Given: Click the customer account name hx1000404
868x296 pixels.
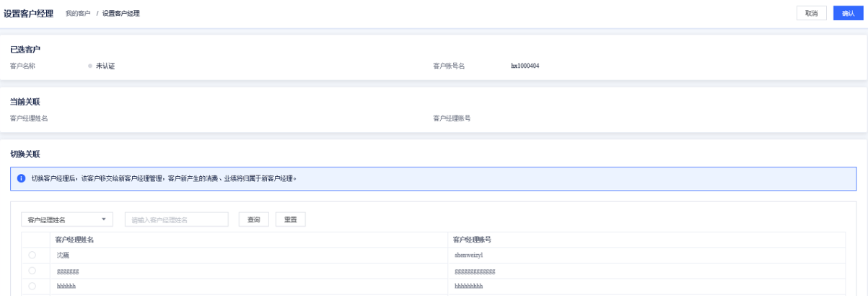Looking at the screenshot, I should [525, 66].
